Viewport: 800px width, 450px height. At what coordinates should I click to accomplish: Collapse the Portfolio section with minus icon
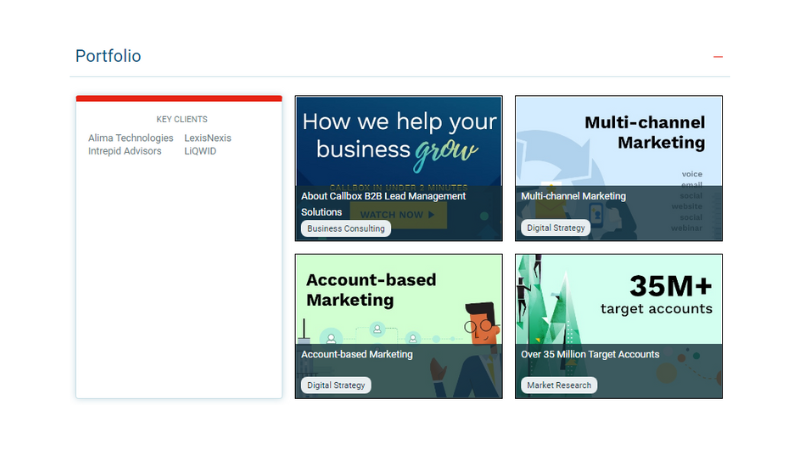pos(718,57)
